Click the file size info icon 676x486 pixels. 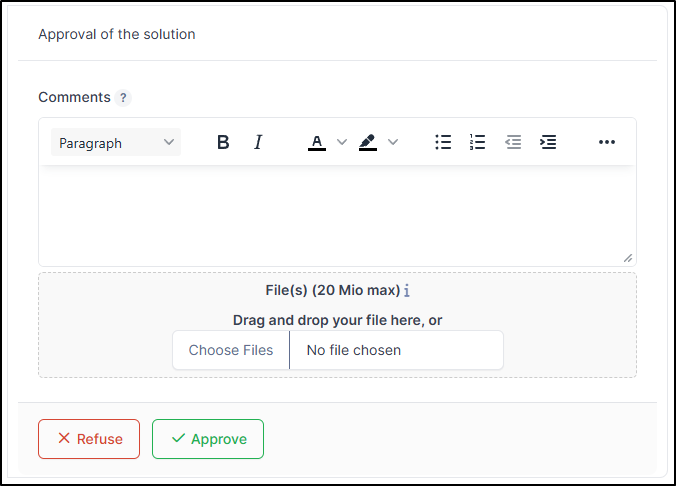tap(408, 291)
